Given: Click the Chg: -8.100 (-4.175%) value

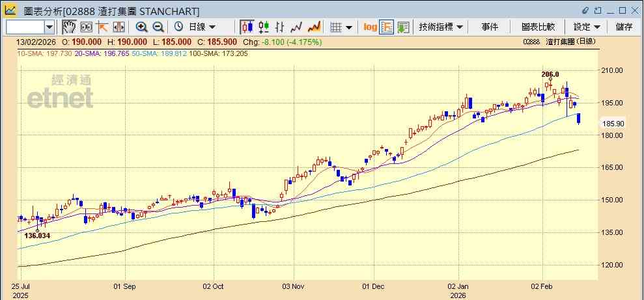Looking at the screenshot, I should pyautogui.click(x=283, y=42).
